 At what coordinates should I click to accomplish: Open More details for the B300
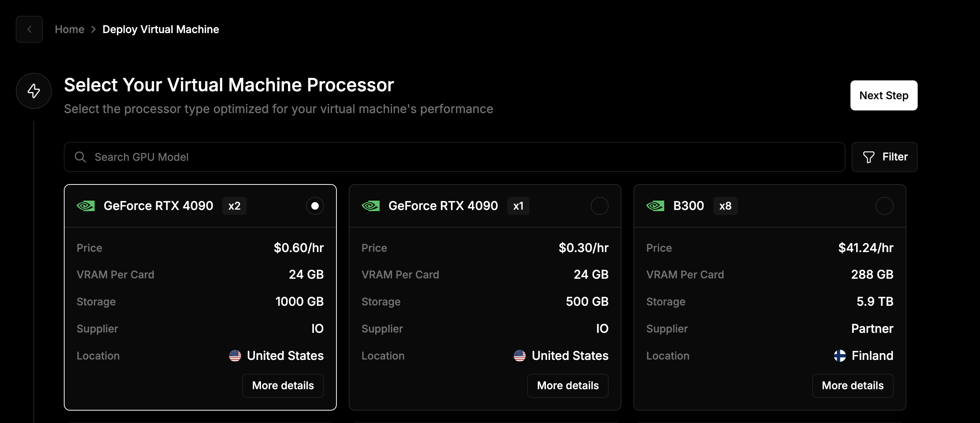853,385
